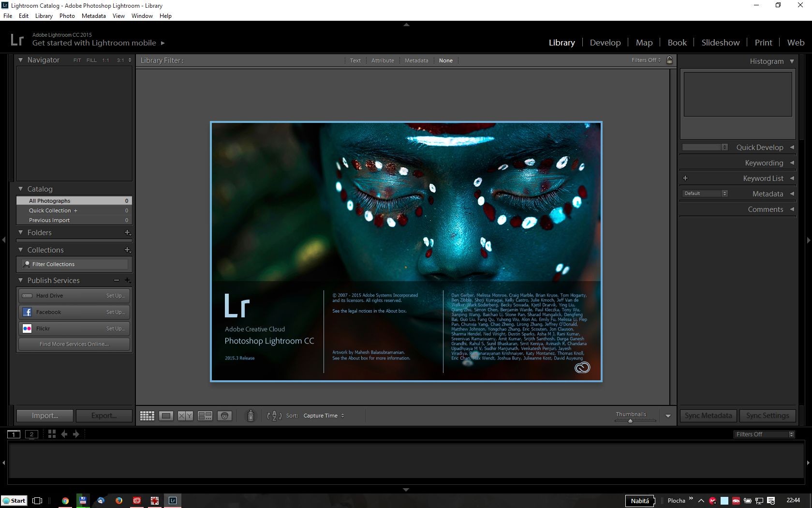Open Lightroom mobile arrow
Viewport: 812px width, 508px height.
point(163,43)
